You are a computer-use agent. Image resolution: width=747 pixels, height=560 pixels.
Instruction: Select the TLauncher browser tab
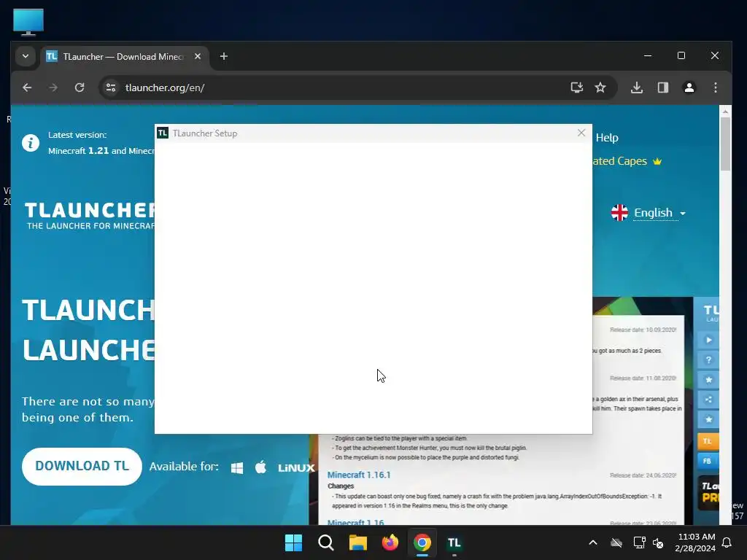click(124, 57)
